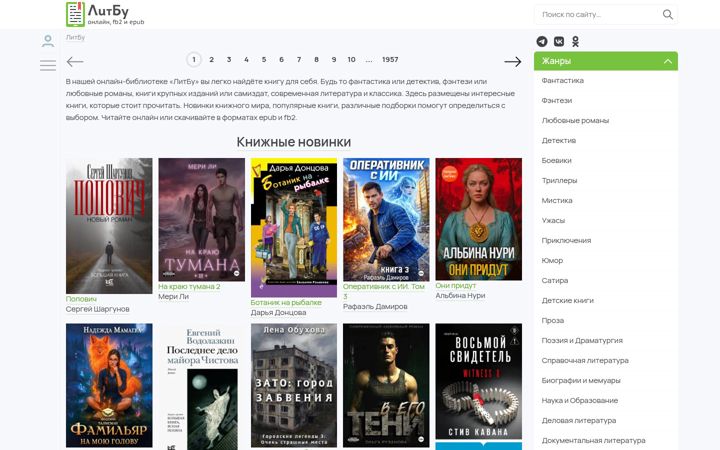Open the user profile icon

48,41
